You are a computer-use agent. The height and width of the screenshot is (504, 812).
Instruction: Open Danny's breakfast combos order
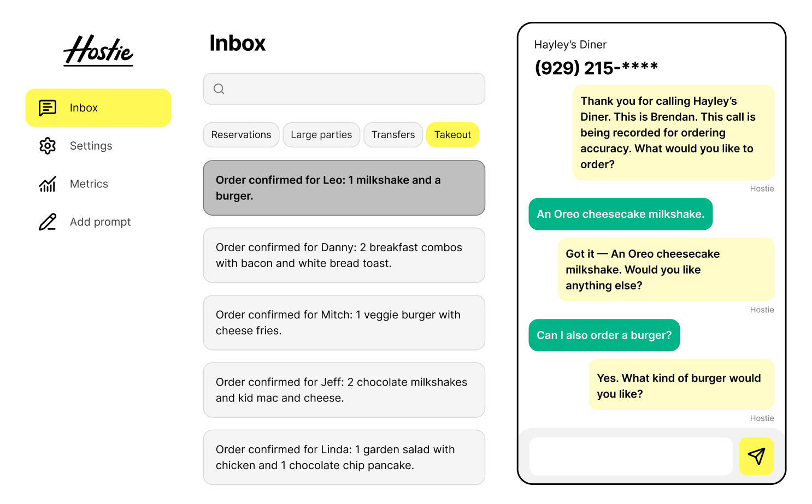coord(344,255)
